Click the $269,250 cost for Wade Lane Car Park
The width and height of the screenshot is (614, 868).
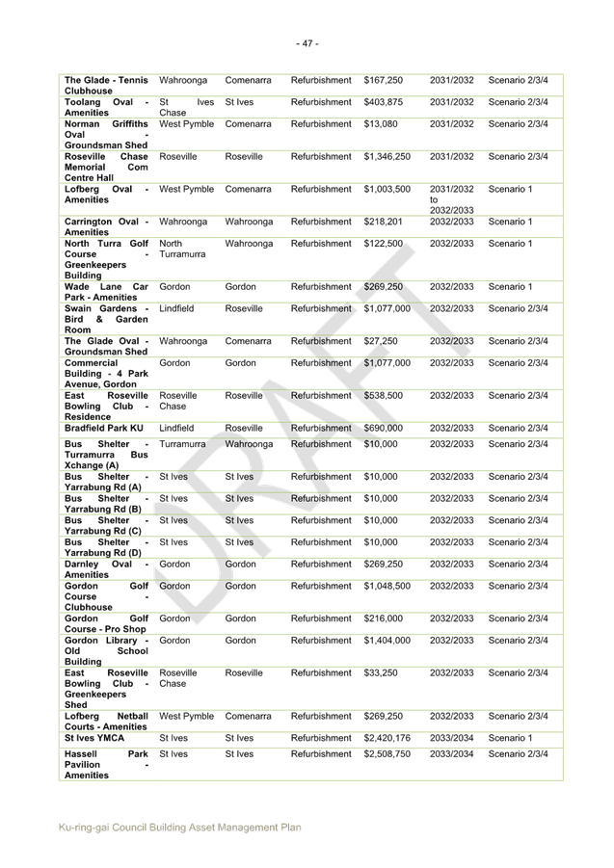coord(383,287)
